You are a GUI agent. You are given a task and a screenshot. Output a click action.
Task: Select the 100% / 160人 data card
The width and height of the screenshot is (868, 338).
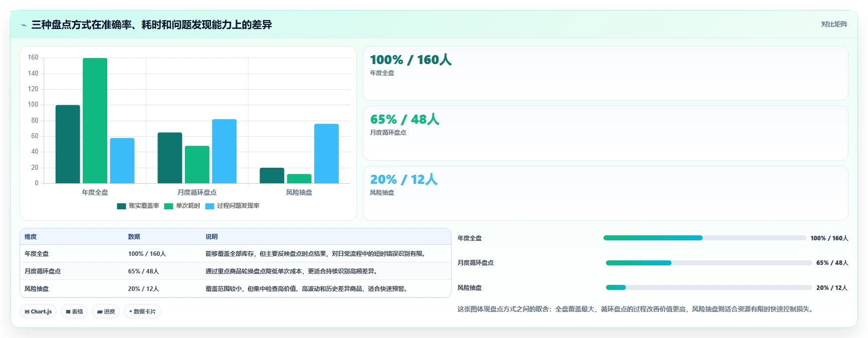pos(605,74)
